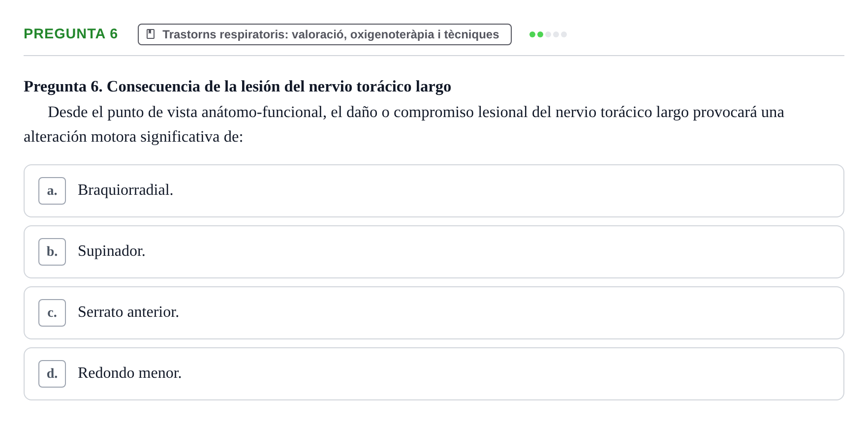Open the Trastorns respiratoris topic tag
868x425 pixels.
coord(325,34)
